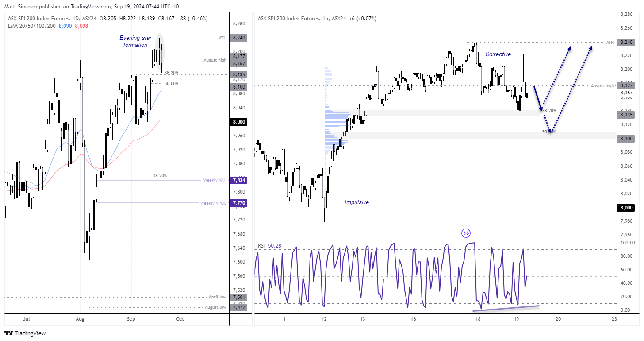Image resolution: width=644 pixels, height=341 pixels.
Task: Click the August low text label
Action: pyautogui.click(x=216, y=307)
